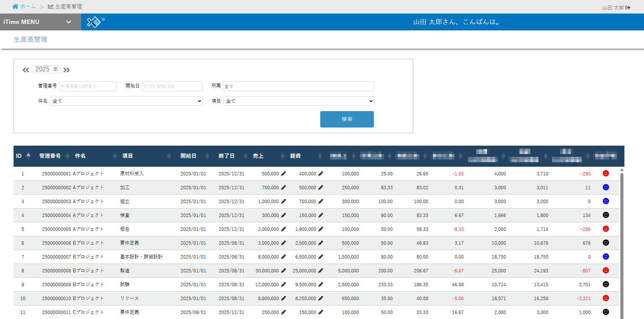Open the 件名 dropdown
The image size is (644, 319).
coord(126,101)
